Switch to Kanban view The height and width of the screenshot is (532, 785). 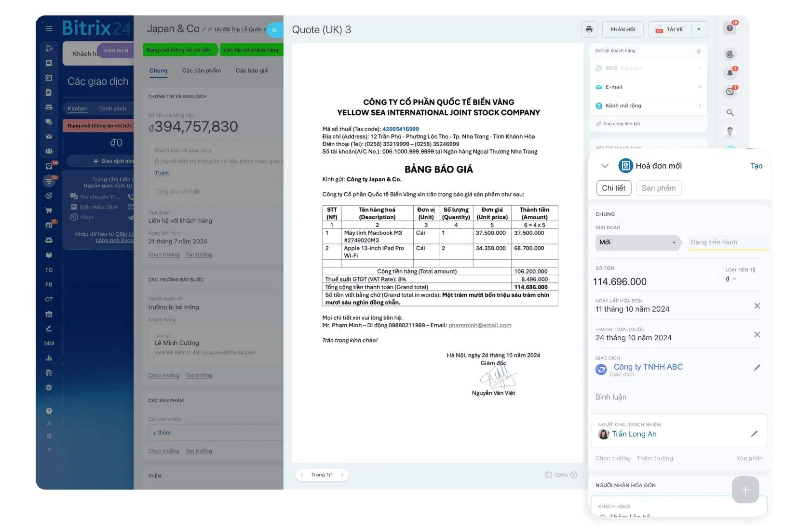(78, 108)
